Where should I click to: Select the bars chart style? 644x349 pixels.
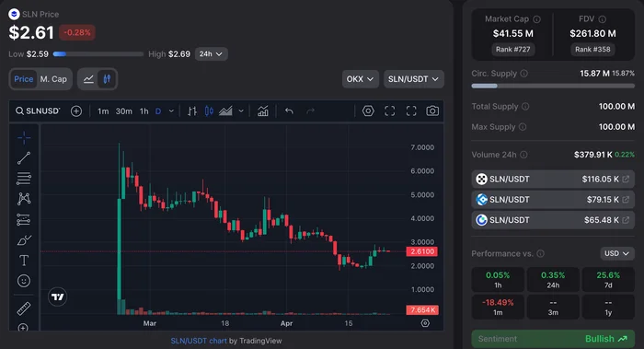(191, 111)
